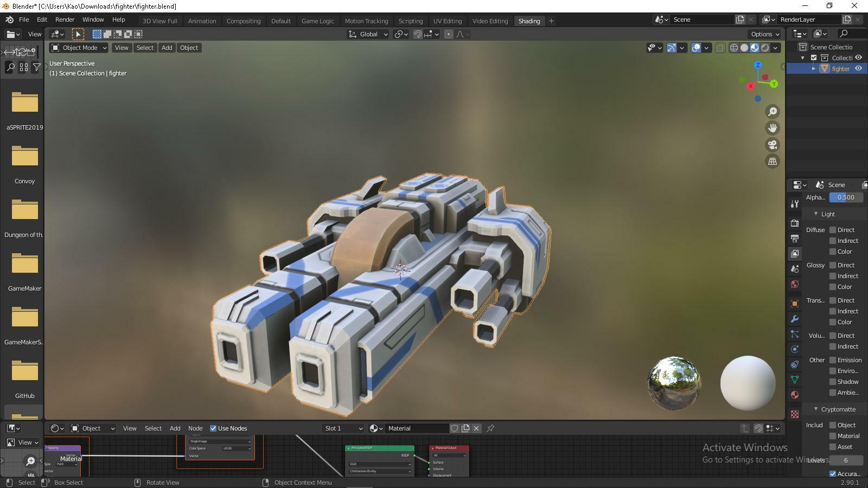Open the Modifier properties wrench tab

click(795, 319)
